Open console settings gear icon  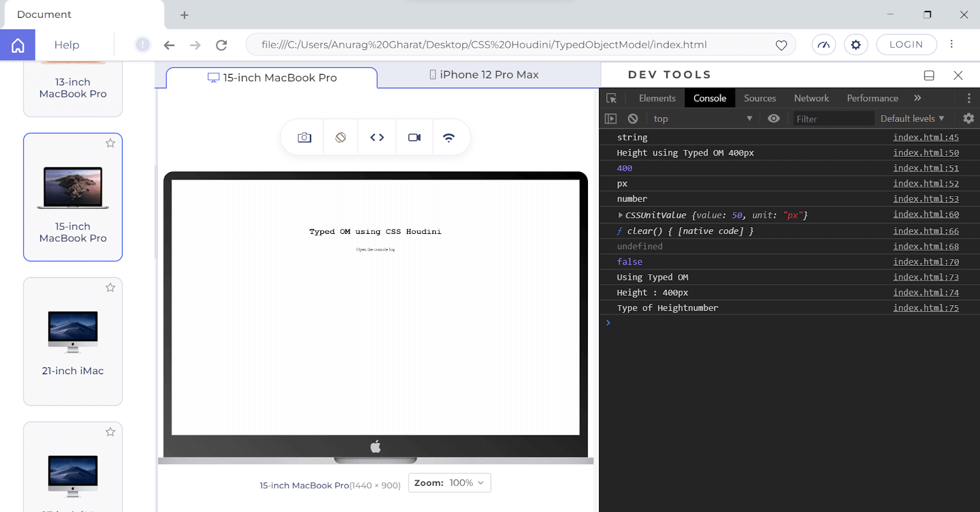[968, 118]
